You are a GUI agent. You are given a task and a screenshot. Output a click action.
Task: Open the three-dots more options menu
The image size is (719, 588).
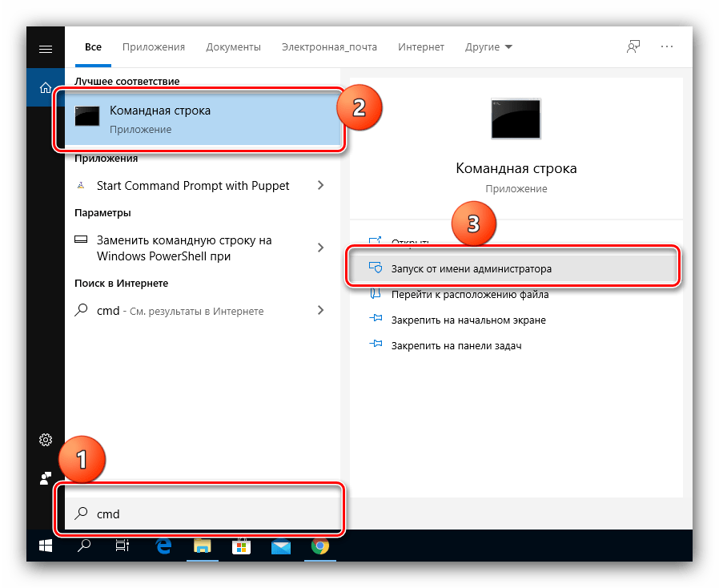(x=667, y=47)
